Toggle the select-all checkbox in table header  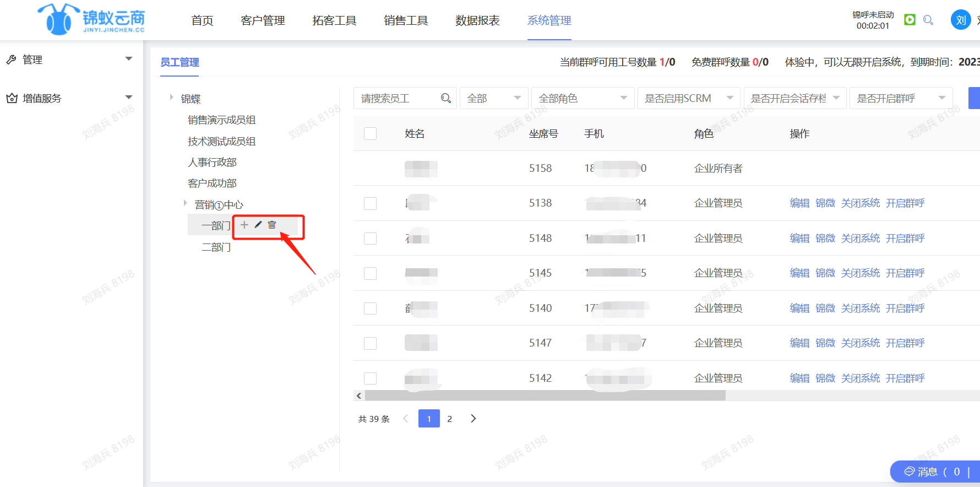point(371,133)
